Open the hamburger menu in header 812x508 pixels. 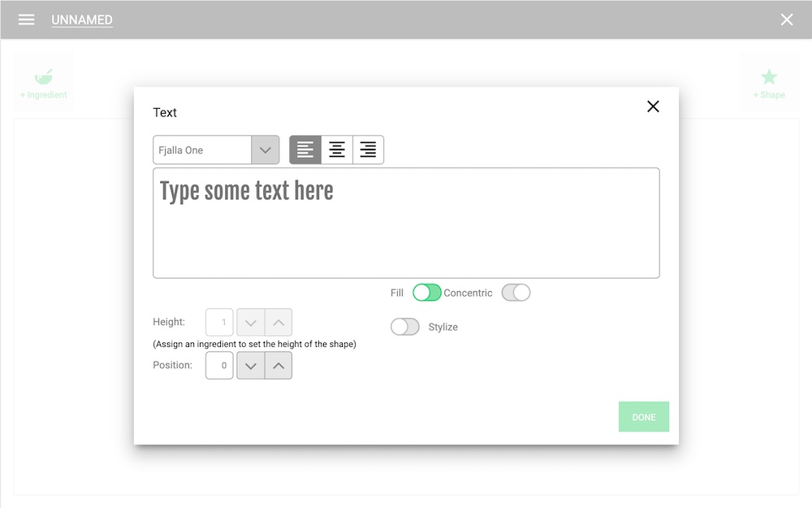(x=26, y=20)
